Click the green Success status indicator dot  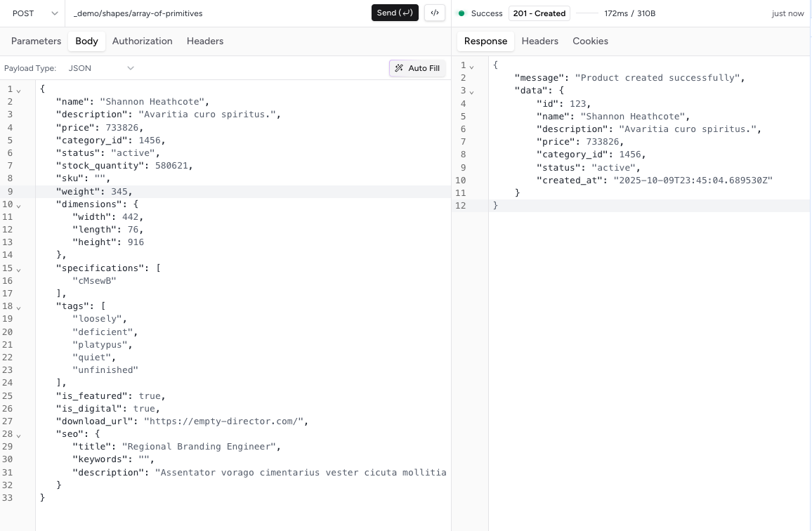461,13
